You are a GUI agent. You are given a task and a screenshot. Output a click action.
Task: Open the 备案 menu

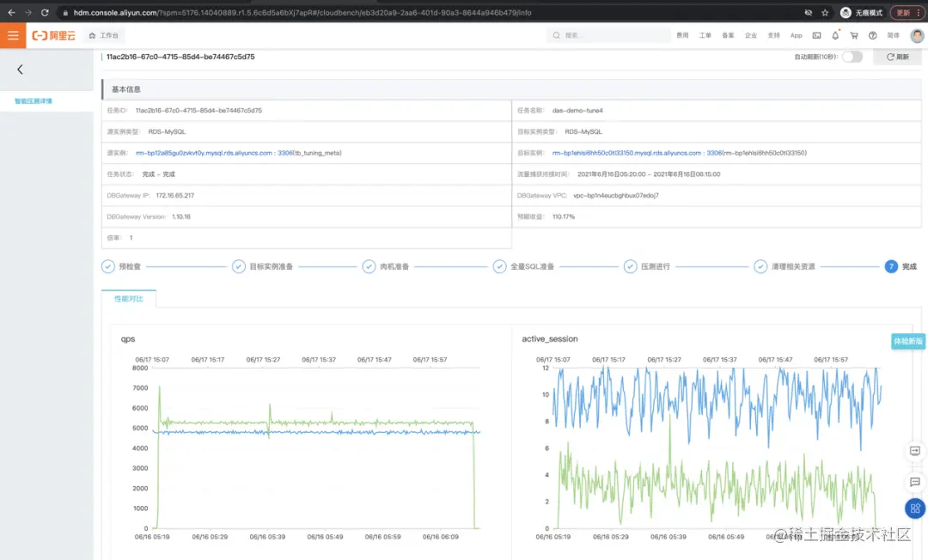(x=728, y=35)
